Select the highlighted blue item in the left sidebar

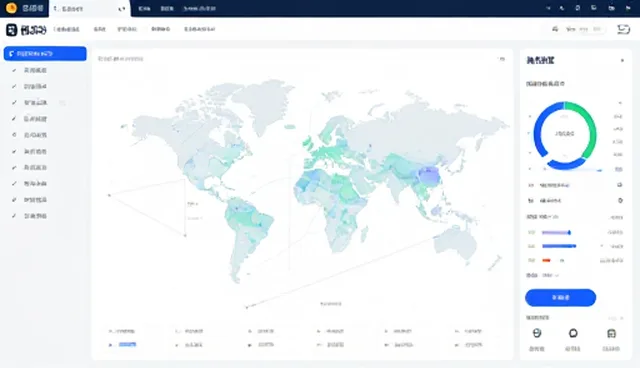click(x=45, y=53)
